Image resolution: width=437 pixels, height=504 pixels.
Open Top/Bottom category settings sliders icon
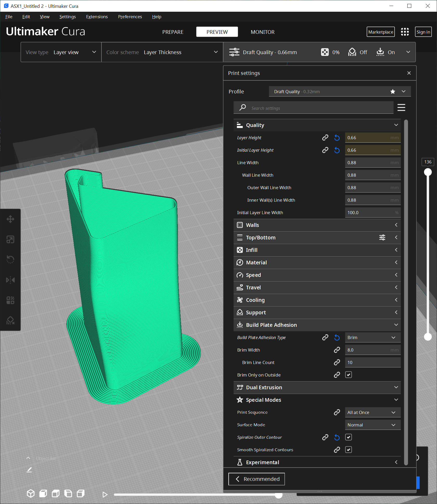382,238
